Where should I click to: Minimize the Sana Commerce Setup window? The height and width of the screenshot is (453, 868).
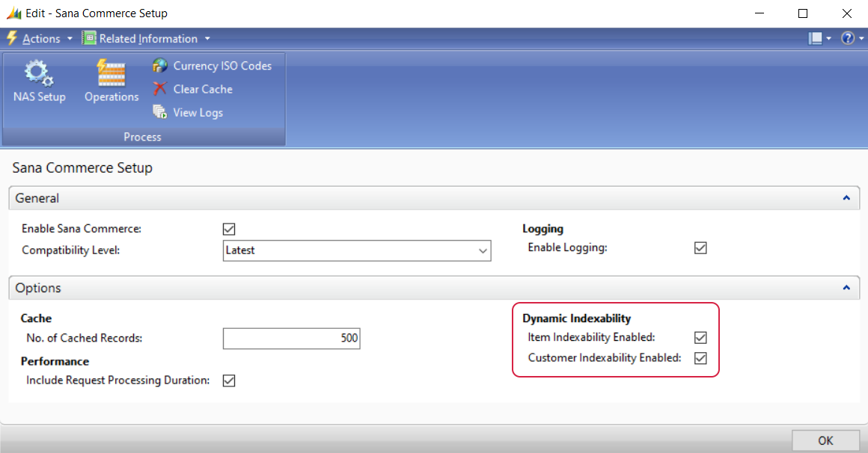759,13
